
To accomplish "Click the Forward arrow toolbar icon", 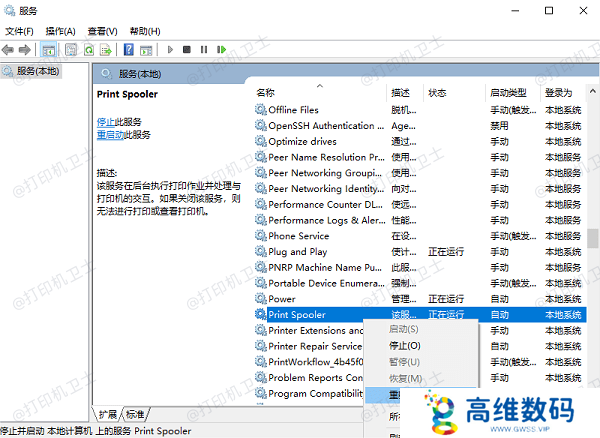I will click(25, 49).
